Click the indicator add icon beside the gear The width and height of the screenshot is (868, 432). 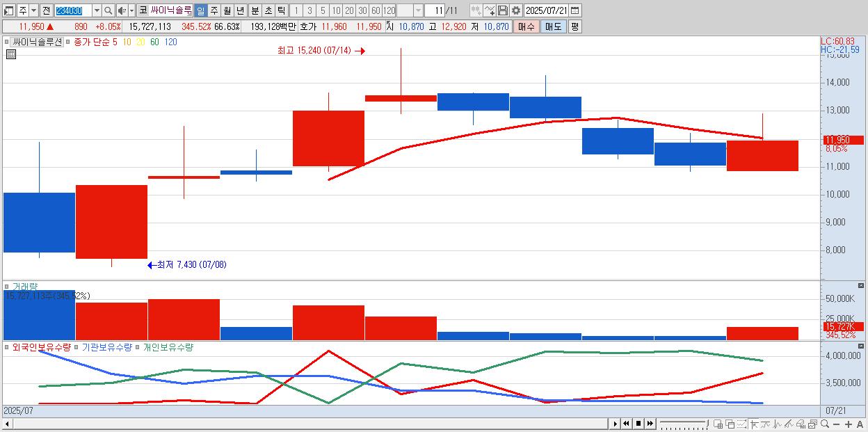pos(490,10)
